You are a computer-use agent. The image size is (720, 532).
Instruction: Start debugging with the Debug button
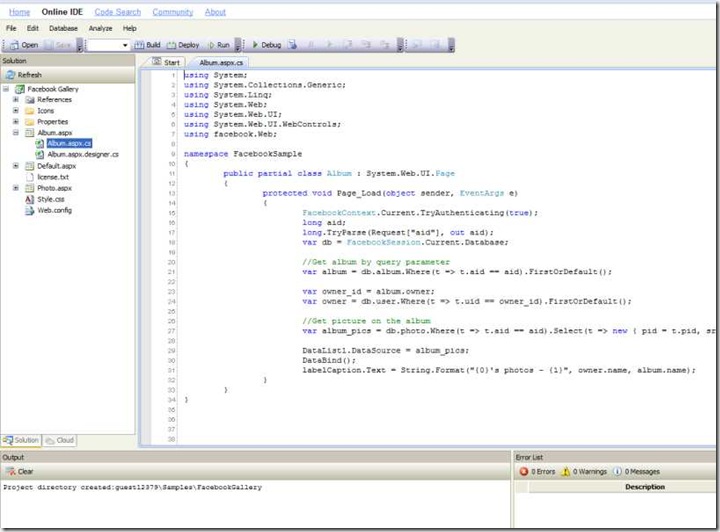tap(266, 45)
